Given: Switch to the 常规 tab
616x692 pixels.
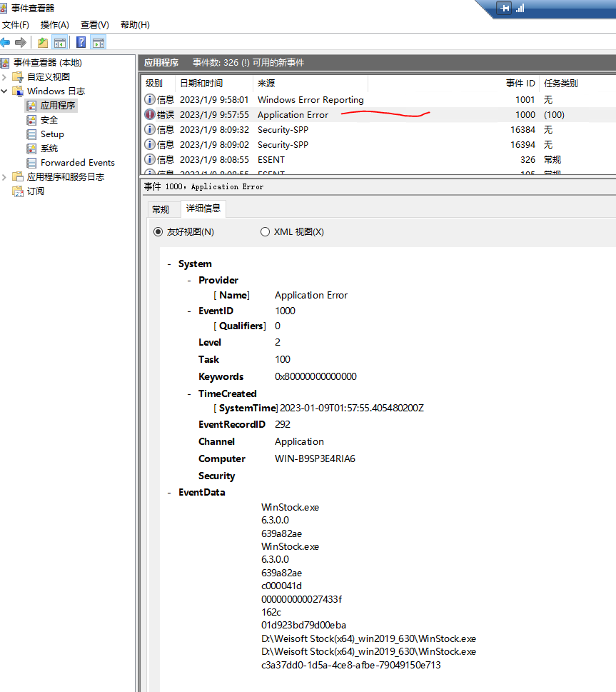Looking at the screenshot, I should 161,209.
